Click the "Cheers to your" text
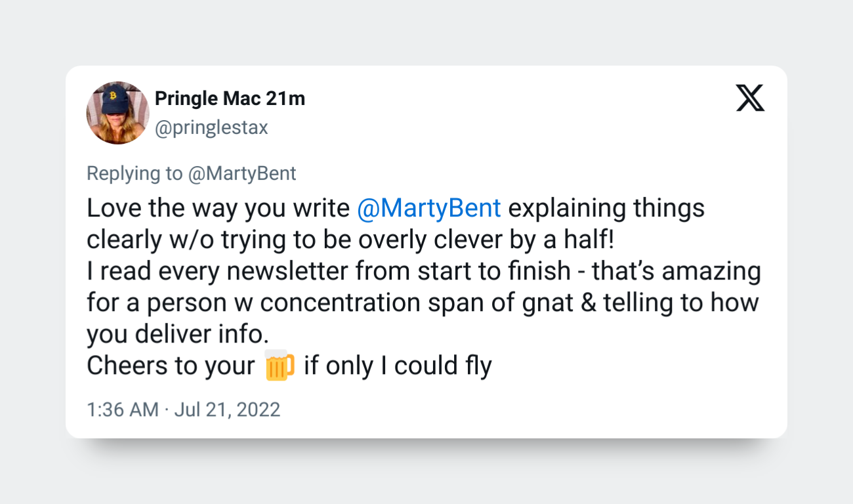Viewport: 853px width, 504px height. click(171, 366)
